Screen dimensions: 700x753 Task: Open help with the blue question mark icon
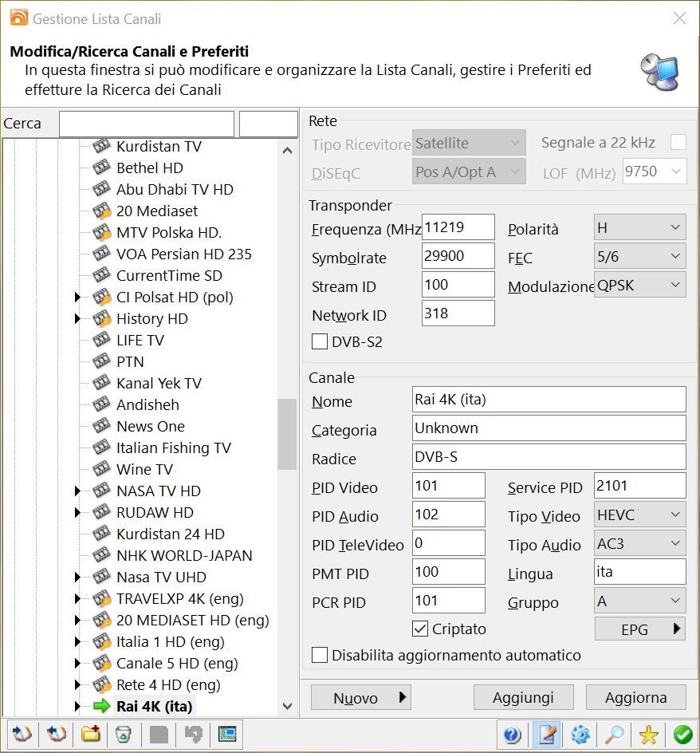point(512,735)
